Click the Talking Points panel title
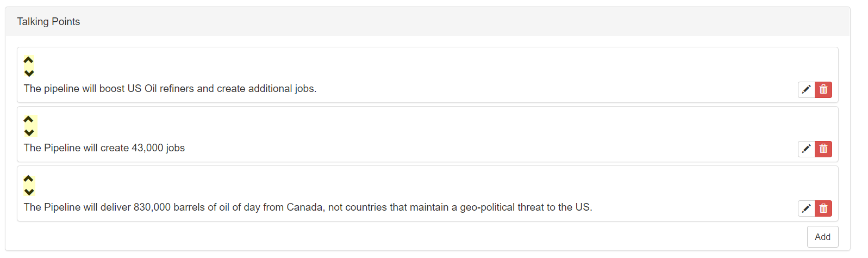The image size is (868, 258). pyautogui.click(x=48, y=22)
